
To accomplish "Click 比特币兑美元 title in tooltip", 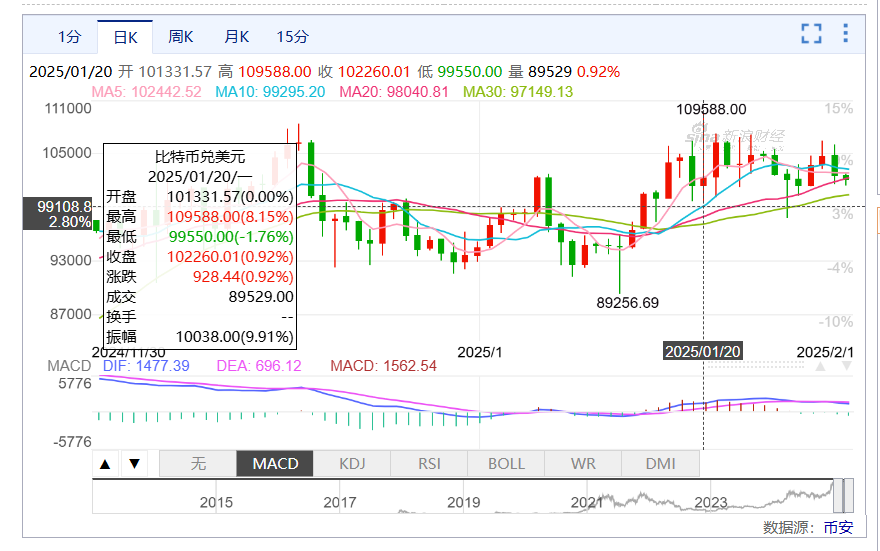I will (x=200, y=157).
